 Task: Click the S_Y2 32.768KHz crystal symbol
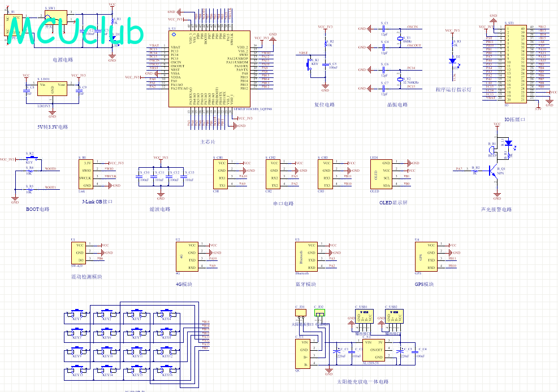click(400, 79)
